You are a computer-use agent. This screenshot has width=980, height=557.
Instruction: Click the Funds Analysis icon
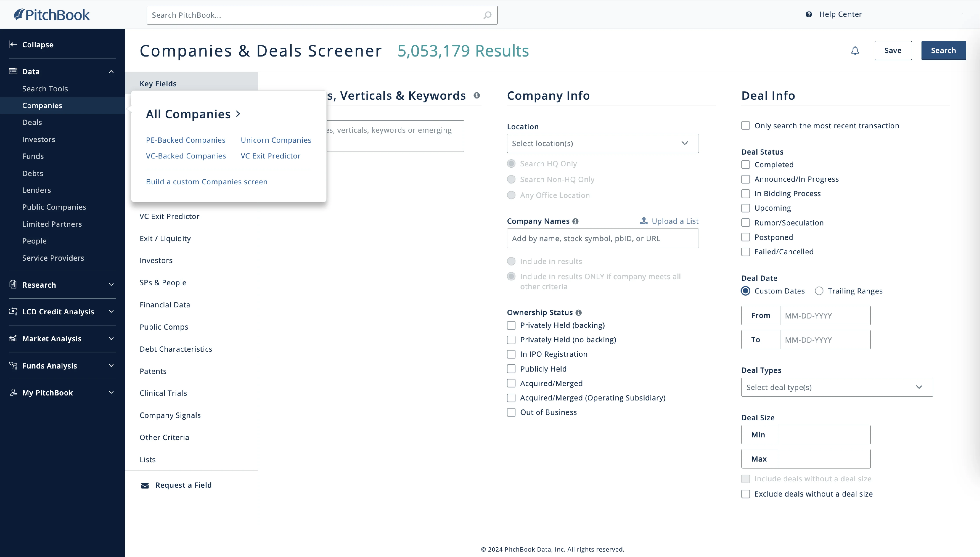[13, 366]
